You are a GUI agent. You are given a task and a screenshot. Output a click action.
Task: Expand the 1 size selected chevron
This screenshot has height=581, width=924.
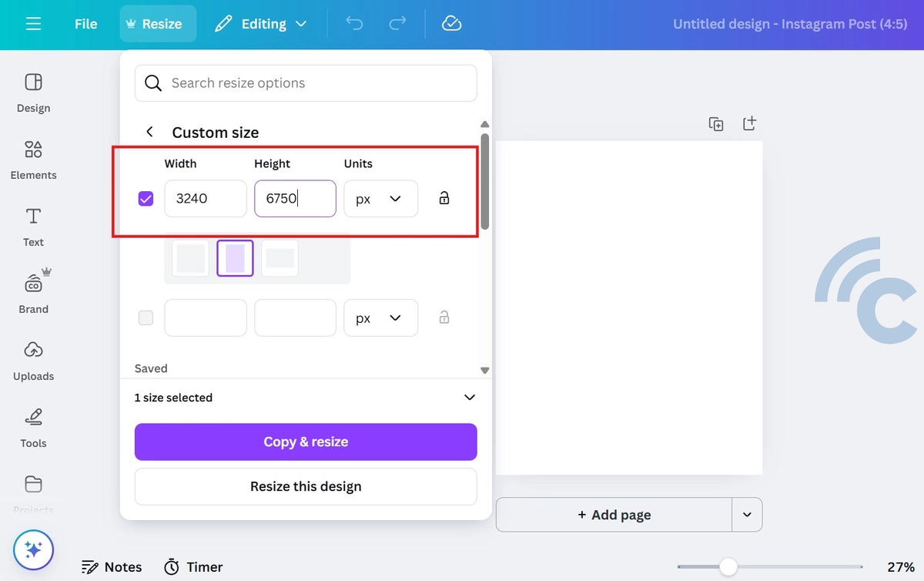coord(469,398)
